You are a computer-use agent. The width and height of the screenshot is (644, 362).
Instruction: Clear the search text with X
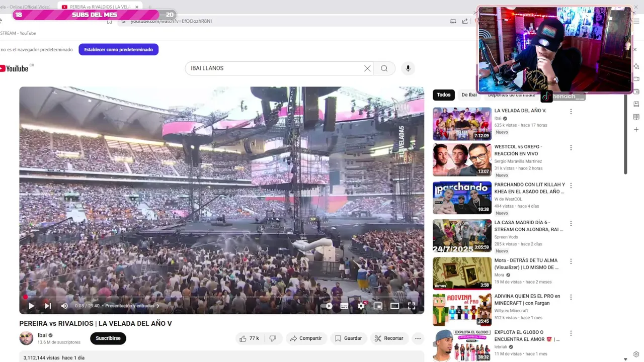tap(367, 68)
